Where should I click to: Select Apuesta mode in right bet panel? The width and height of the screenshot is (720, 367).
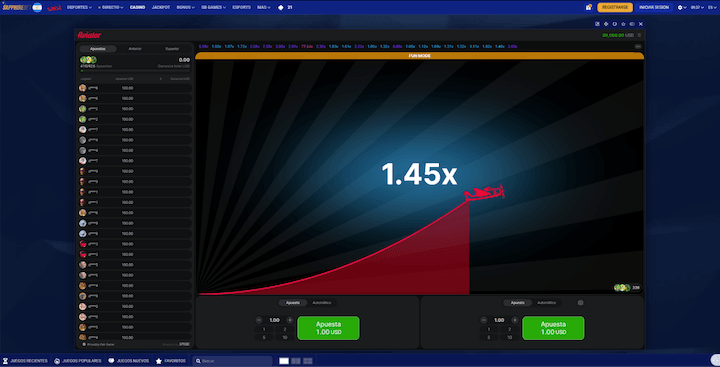518,303
